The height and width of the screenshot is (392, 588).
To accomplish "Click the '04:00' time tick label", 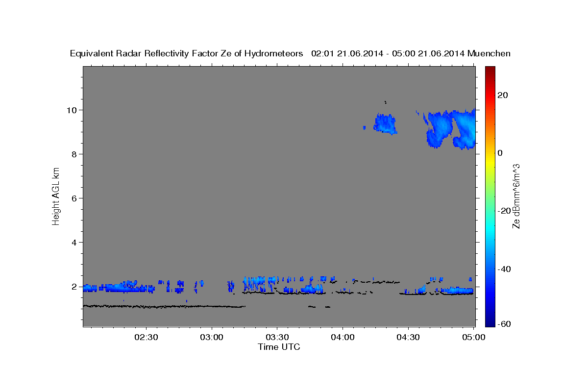I will 343,338.
